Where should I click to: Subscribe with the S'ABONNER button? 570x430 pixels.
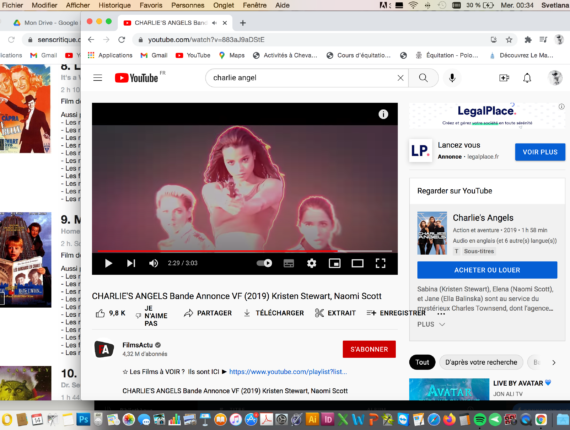(x=369, y=349)
